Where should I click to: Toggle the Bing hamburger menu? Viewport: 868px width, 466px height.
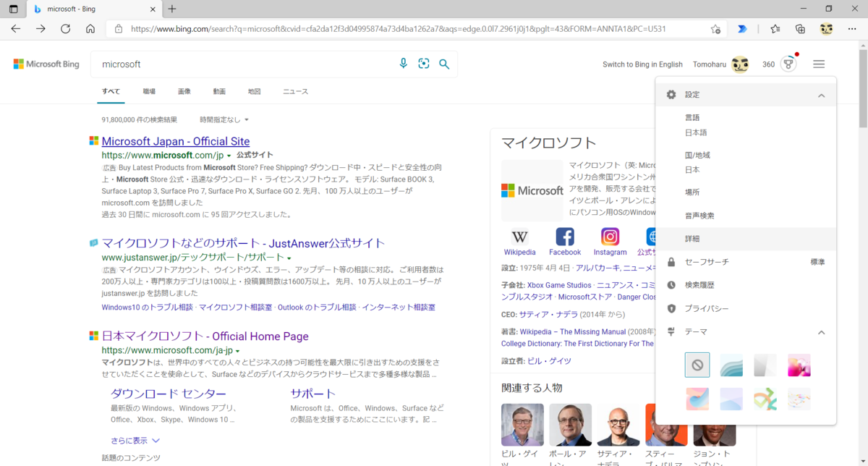[819, 64]
